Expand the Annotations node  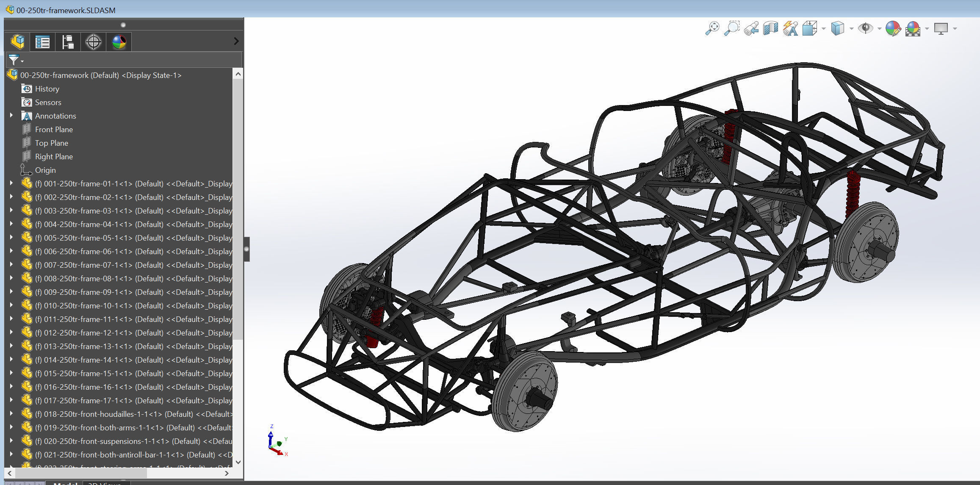point(11,116)
